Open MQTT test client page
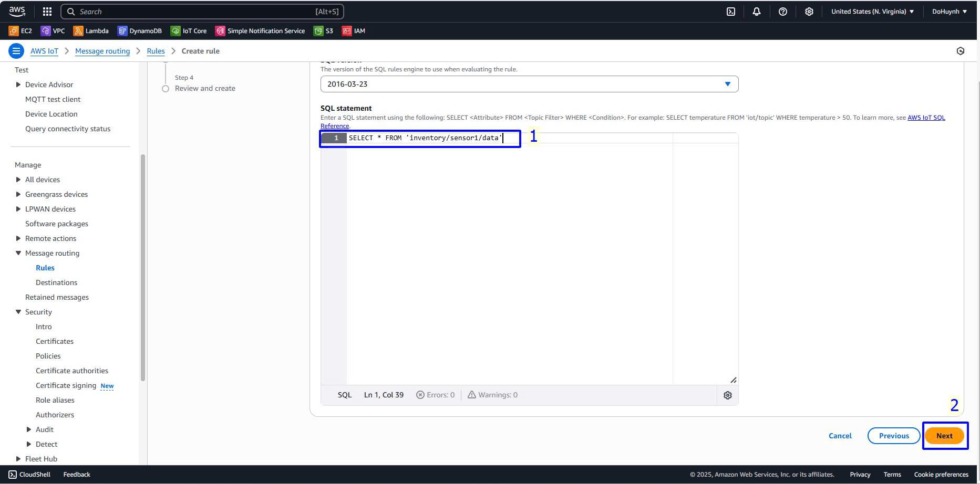Screen dimensions: 980x484 pyautogui.click(x=53, y=99)
